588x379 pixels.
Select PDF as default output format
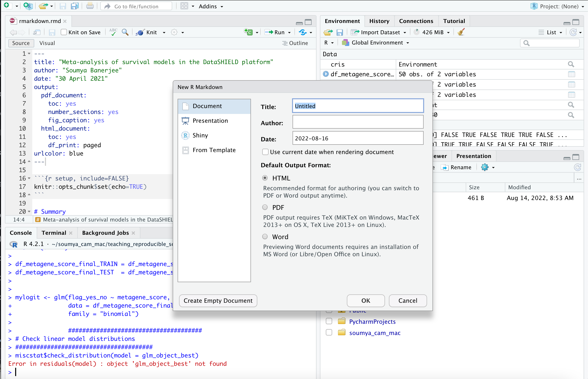pos(265,207)
